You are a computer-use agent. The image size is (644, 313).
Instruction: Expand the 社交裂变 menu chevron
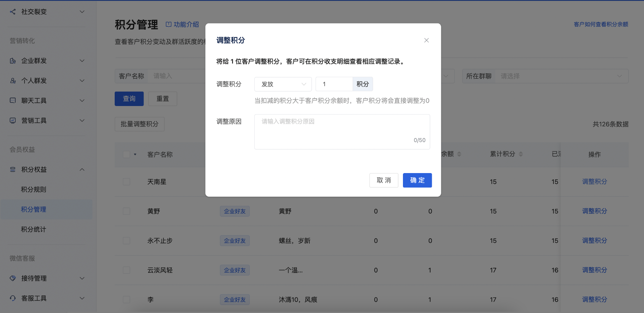(x=82, y=12)
